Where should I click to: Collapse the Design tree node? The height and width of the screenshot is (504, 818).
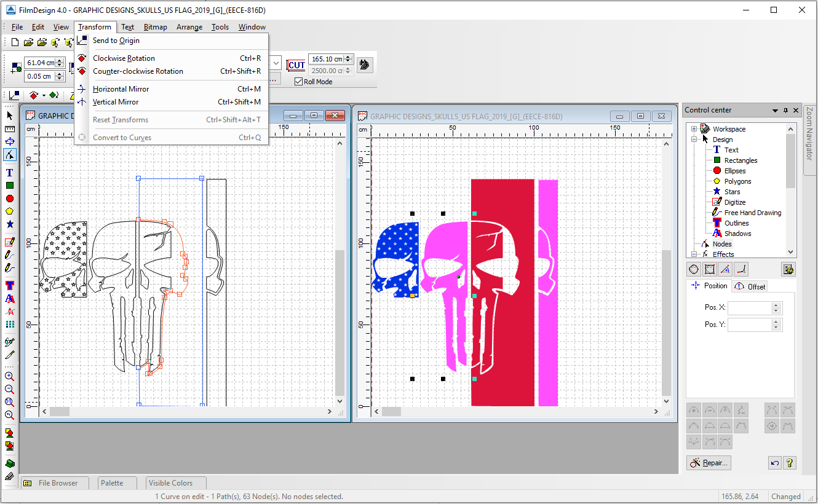click(694, 140)
